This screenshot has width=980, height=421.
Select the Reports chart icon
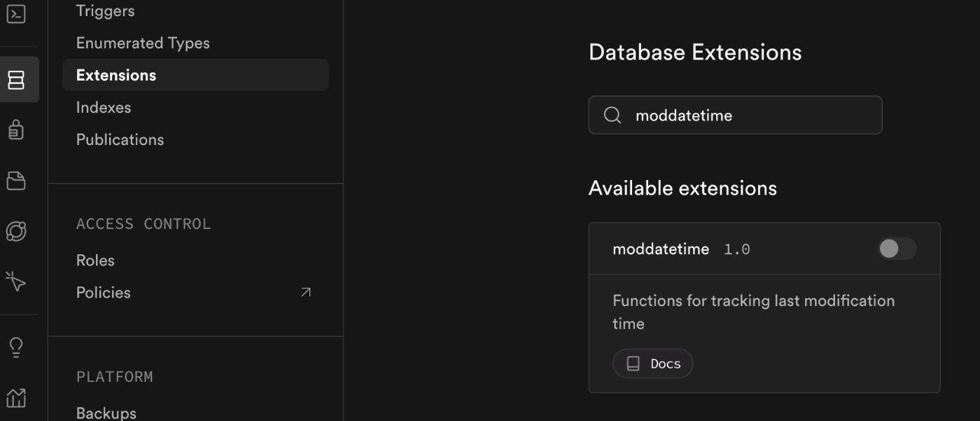pyautogui.click(x=15, y=397)
